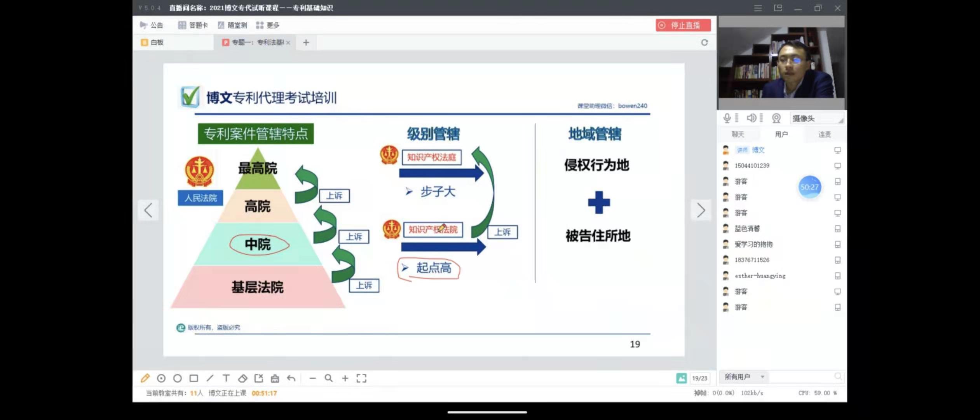
Task: Pick the eraser tool
Action: [242, 378]
